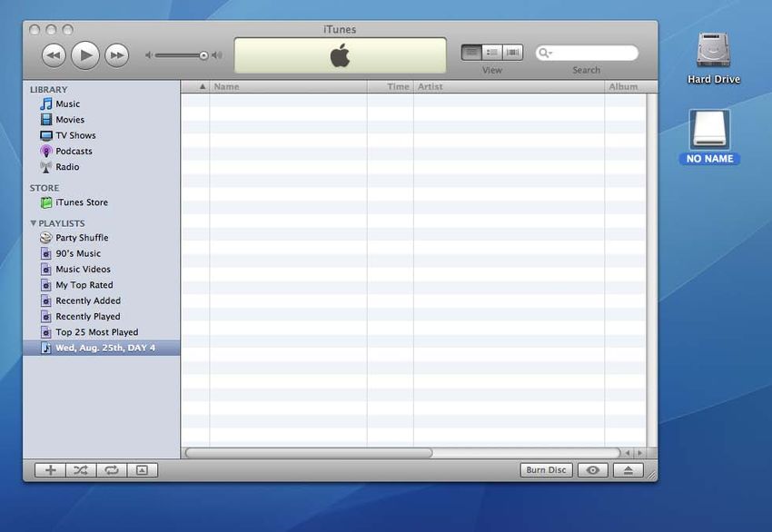Select Recently Played playlist
This screenshot has width=772, height=532.
point(101,317)
